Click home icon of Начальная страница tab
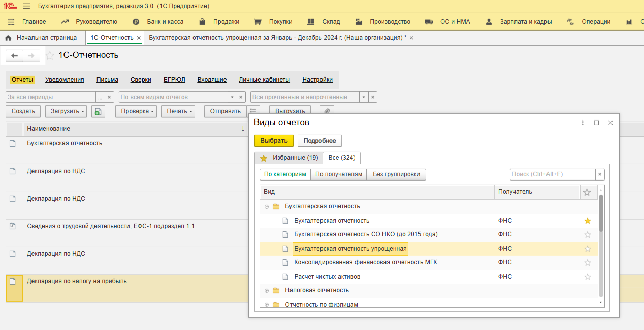The width and height of the screenshot is (644, 330). coord(8,38)
